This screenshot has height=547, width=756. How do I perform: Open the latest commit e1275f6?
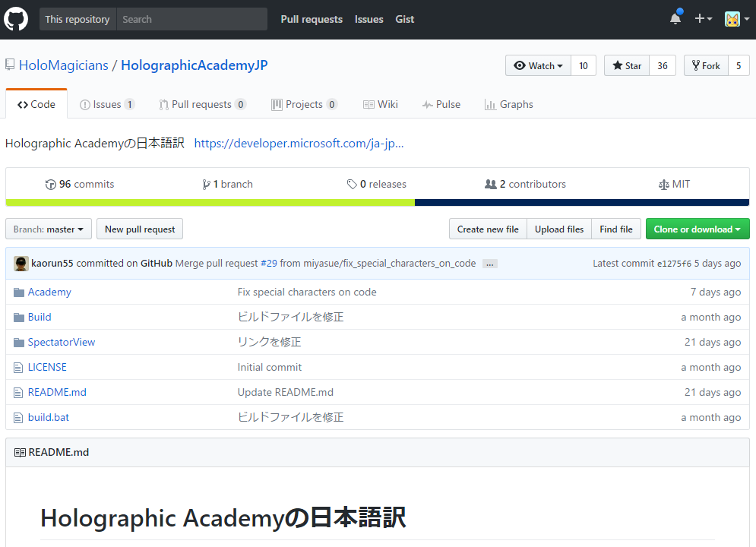674,264
